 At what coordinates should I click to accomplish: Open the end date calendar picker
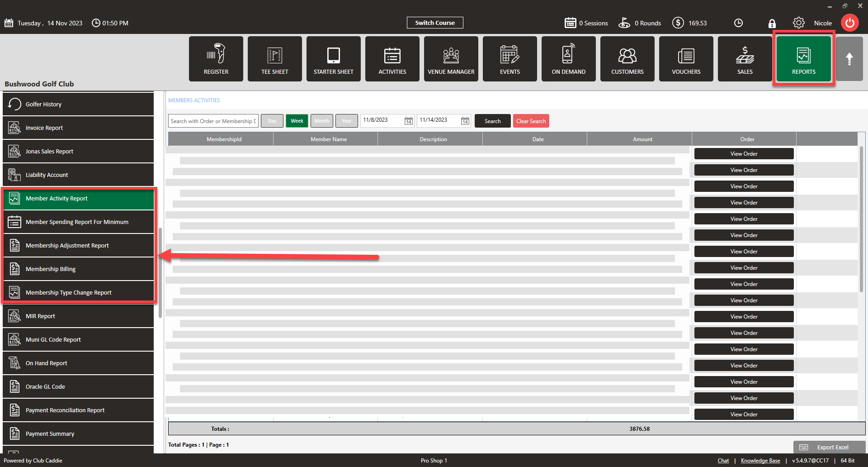pos(465,121)
